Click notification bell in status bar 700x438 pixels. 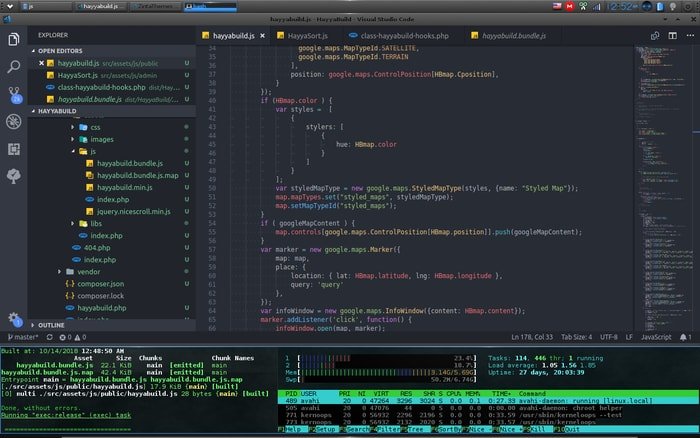click(x=685, y=337)
